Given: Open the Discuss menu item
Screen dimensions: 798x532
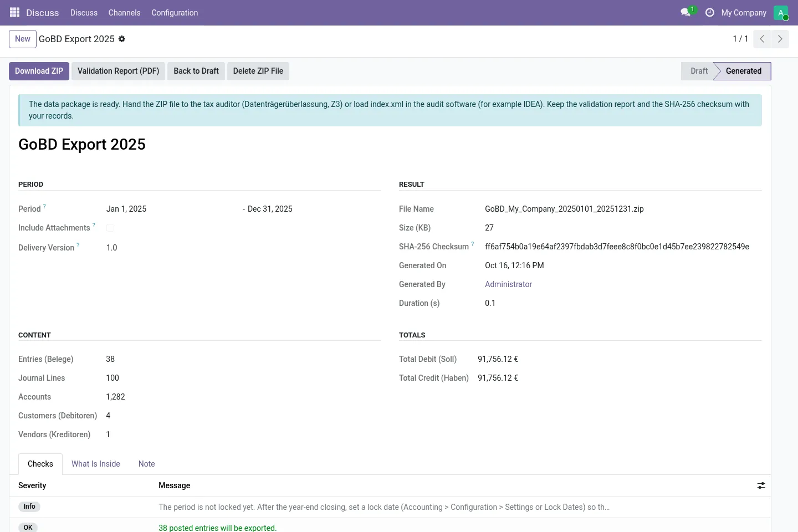Looking at the screenshot, I should (x=84, y=13).
